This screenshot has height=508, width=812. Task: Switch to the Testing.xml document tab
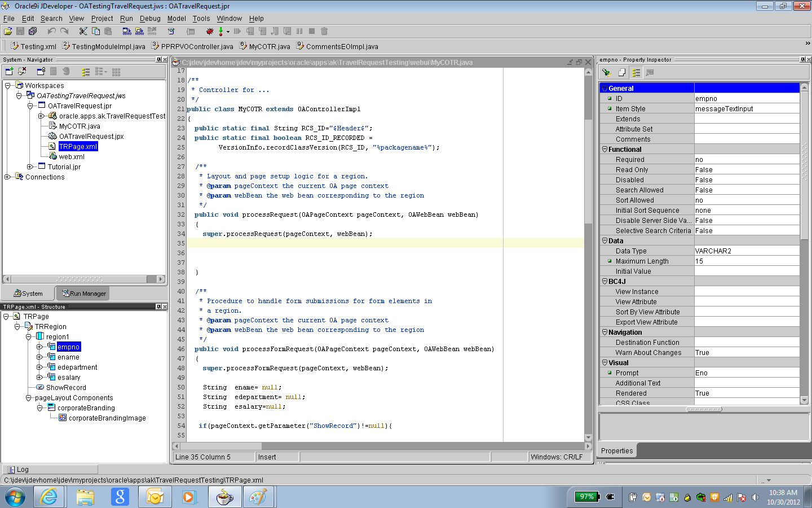33,46
